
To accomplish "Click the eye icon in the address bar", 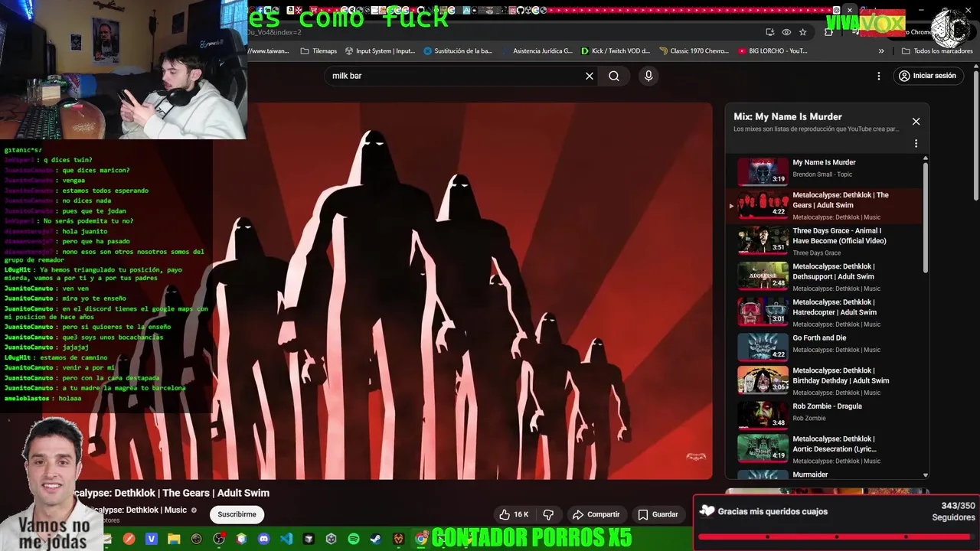I will pyautogui.click(x=786, y=32).
